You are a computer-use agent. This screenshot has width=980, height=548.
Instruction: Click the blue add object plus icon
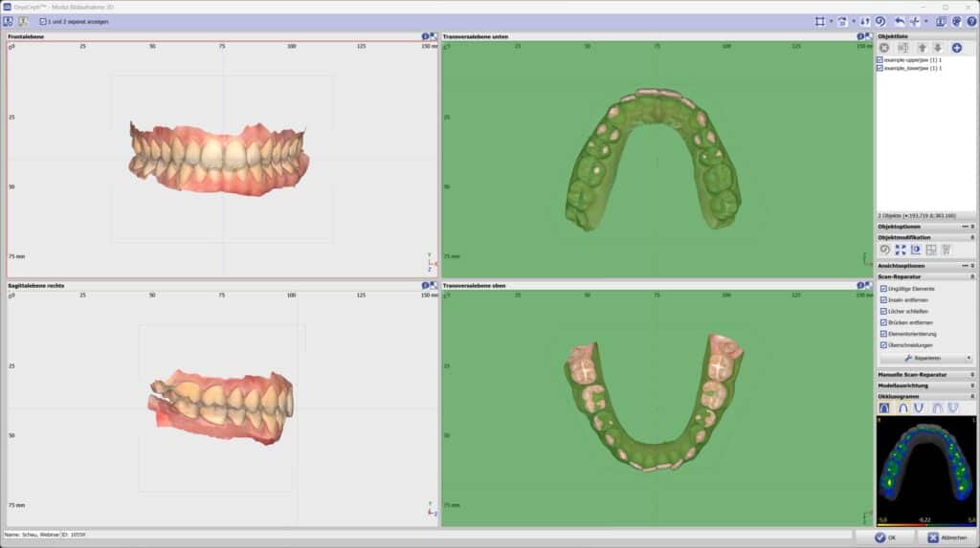(x=956, y=48)
